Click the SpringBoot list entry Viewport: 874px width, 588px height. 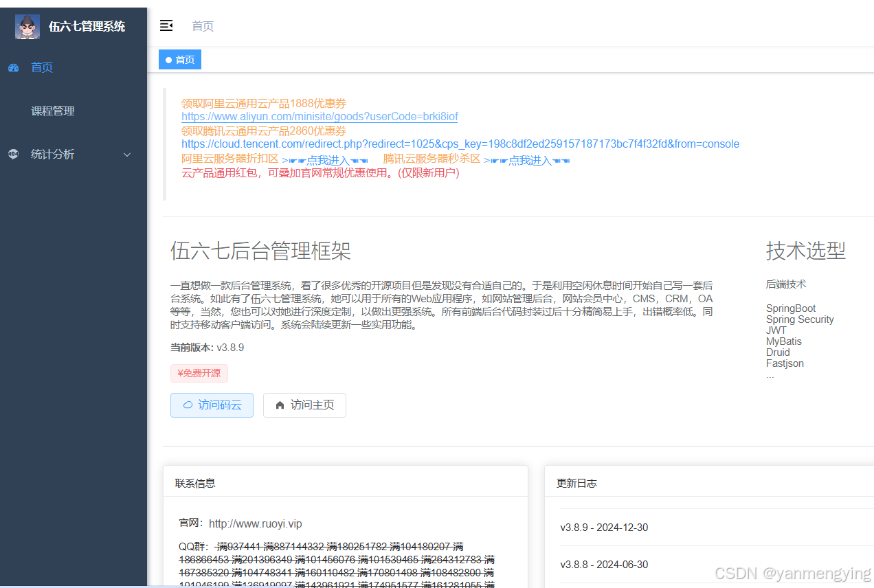click(791, 308)
